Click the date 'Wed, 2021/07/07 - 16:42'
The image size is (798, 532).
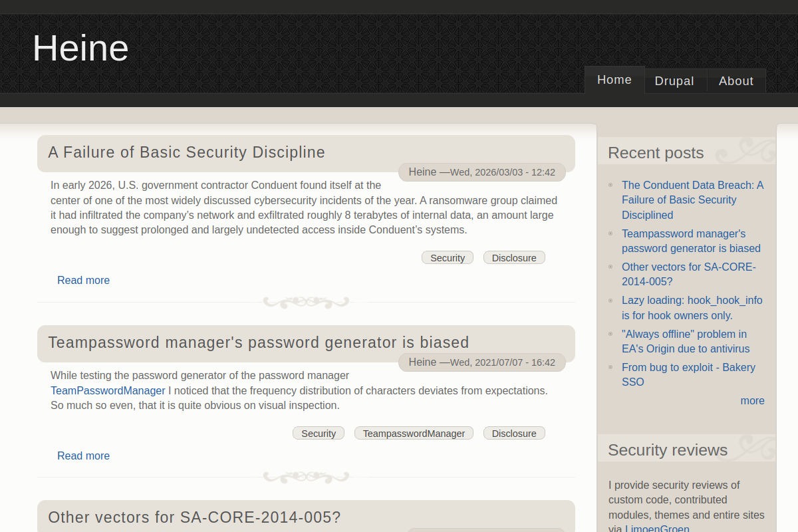pyautogui.click(x=503, y=362)
